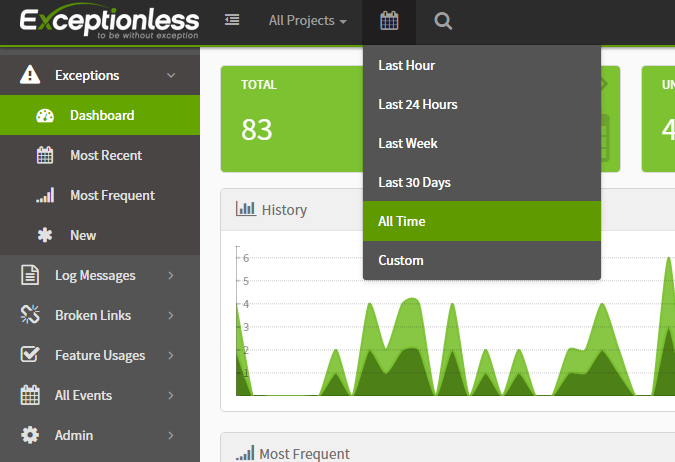Click the Broken Links icon
The height and width of the screenshot is (462, 675).
click(30, 315)
